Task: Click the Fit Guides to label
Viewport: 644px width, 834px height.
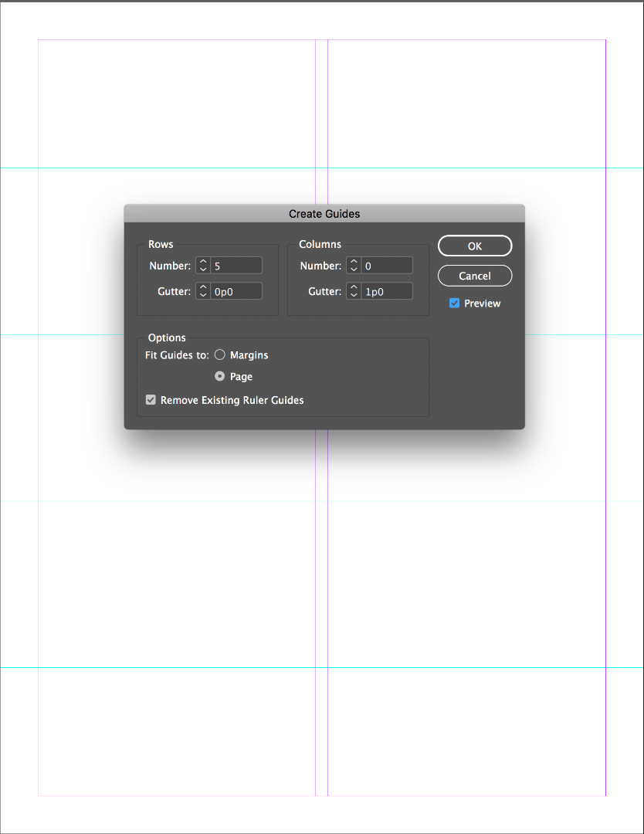Action: click(x=177, y=354)
